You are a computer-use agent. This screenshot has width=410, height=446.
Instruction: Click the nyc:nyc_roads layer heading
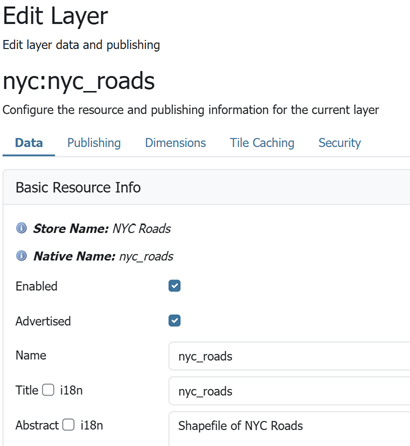click(79, 81)
